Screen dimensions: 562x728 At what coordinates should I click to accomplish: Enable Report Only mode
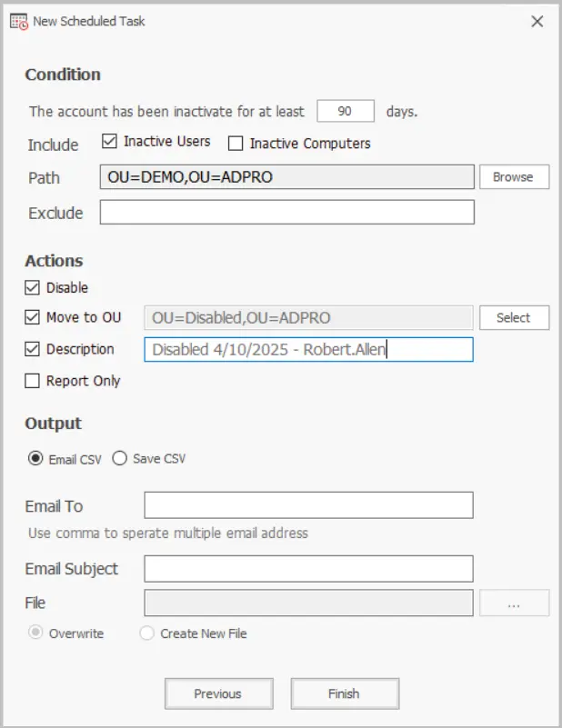(31, 381)
